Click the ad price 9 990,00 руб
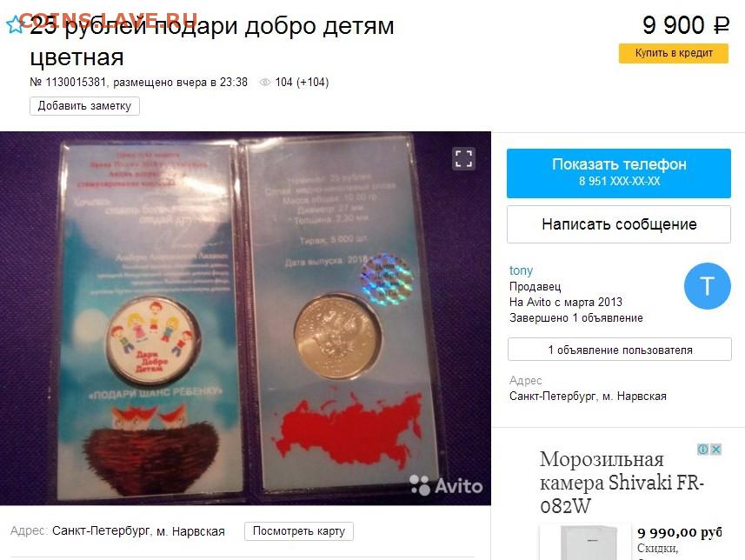The width and height of the screenshot is (745, 560). (680, 533)
